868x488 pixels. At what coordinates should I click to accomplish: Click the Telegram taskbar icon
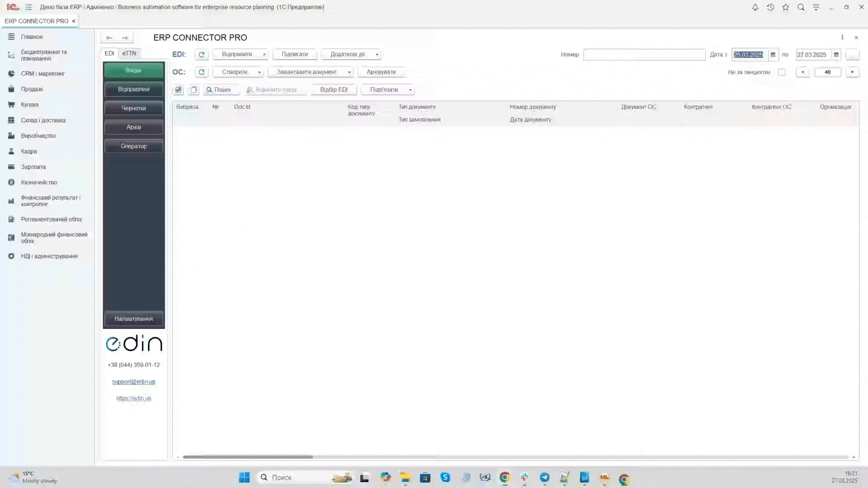(x=544, y=478)
